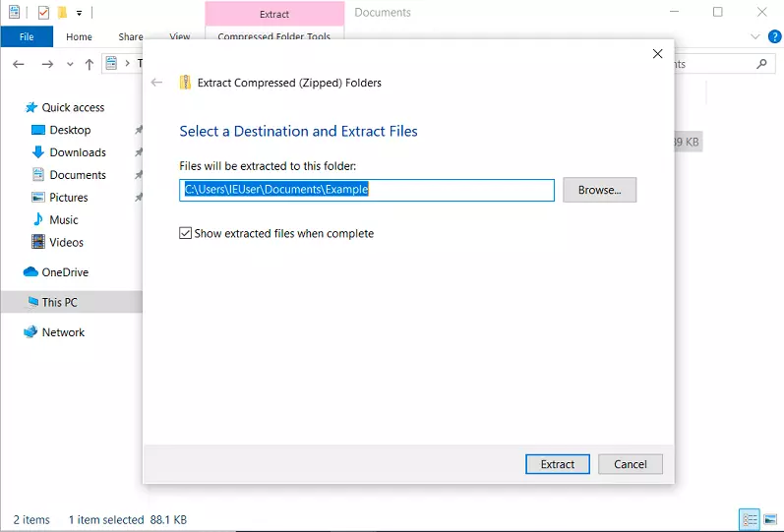This screenshot has width=784, height=532.
Task: Click the search magnifier icon
Action: (x=761, y=64)
